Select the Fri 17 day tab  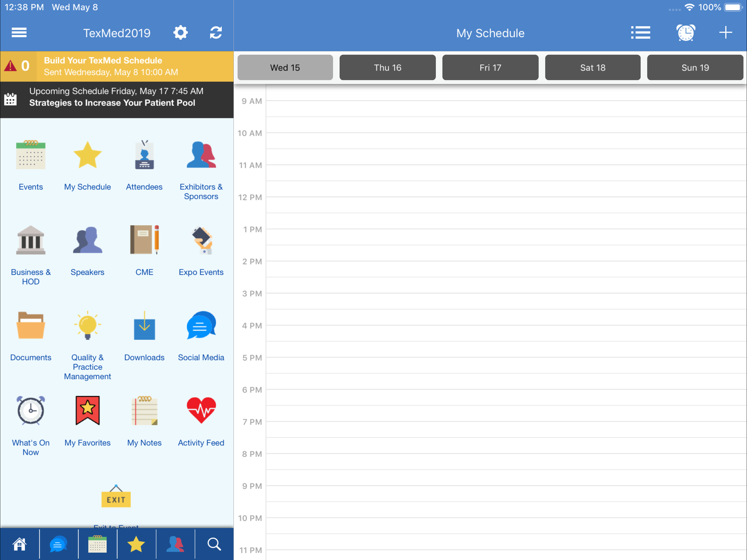[x=490, y=68]
